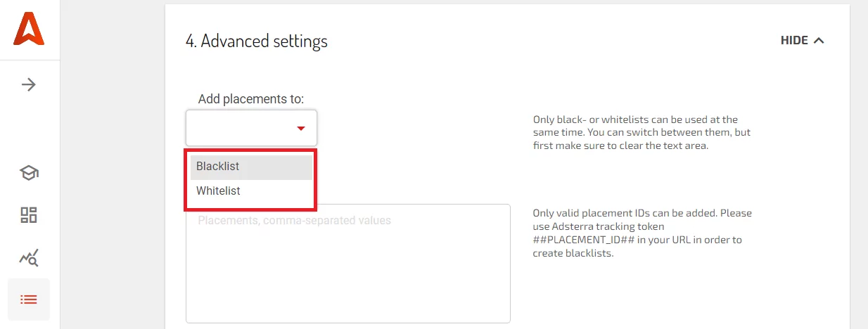Click the '4. Advanced settings' heading
This screenshot has height=329, width=868.
point(257,41)
